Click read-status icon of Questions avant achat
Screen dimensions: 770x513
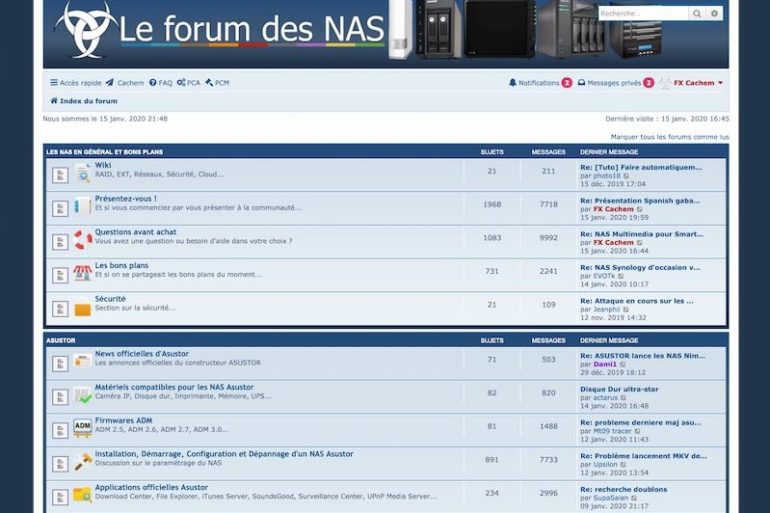pos(60,242)
